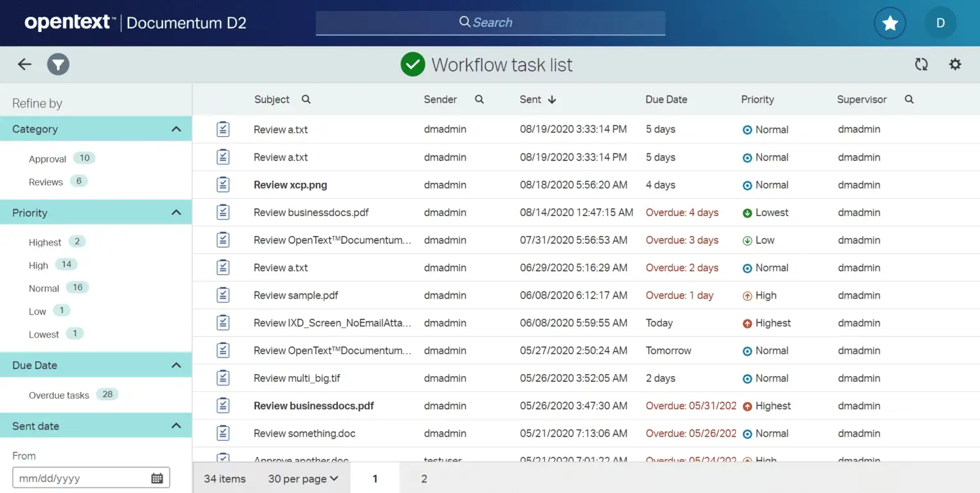Go to page 2 of results
980x493 pixels.
tap(424, 479)
